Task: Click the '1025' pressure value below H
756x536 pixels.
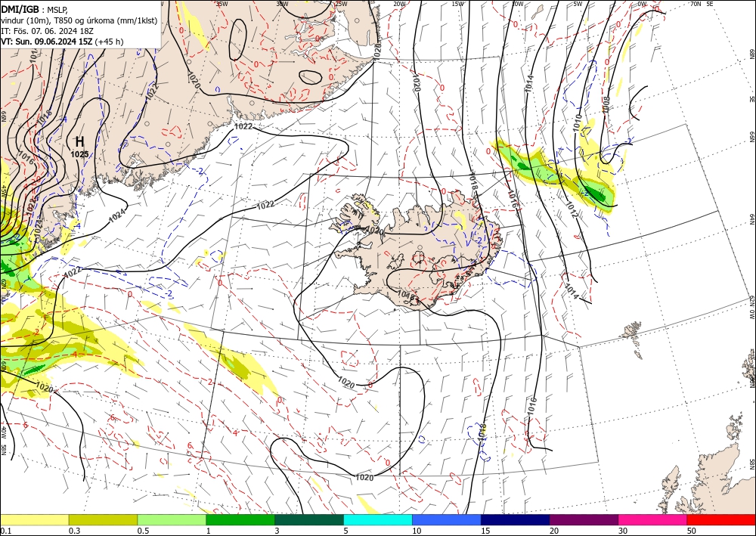Action: (79, 154)
